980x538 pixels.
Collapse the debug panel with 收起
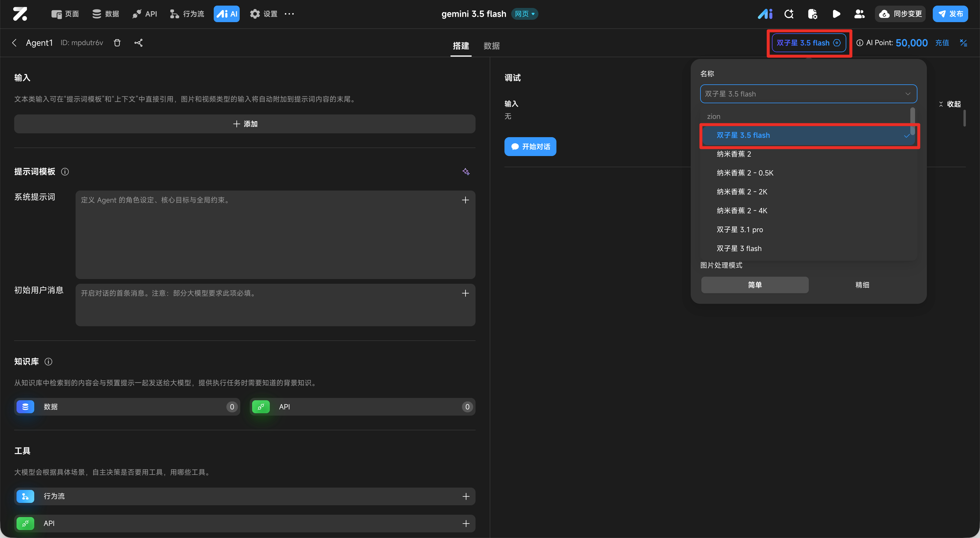click(950, 104)
